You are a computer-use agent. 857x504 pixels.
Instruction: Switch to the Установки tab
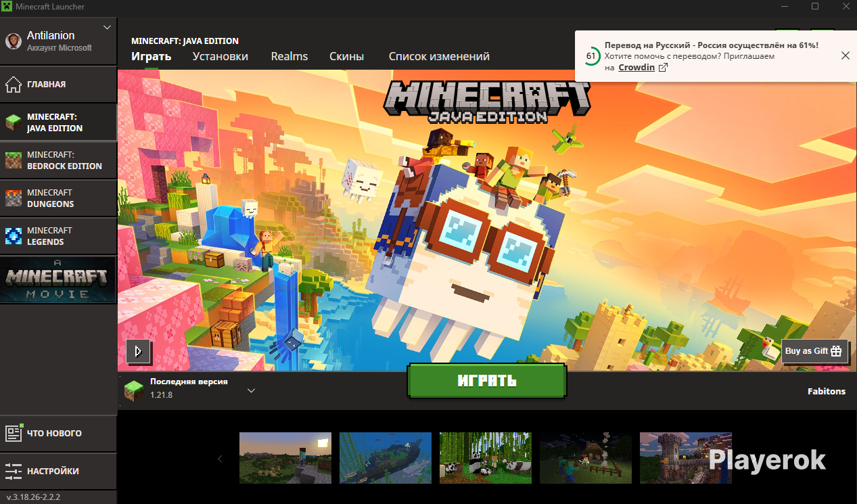tap(220, 57)
